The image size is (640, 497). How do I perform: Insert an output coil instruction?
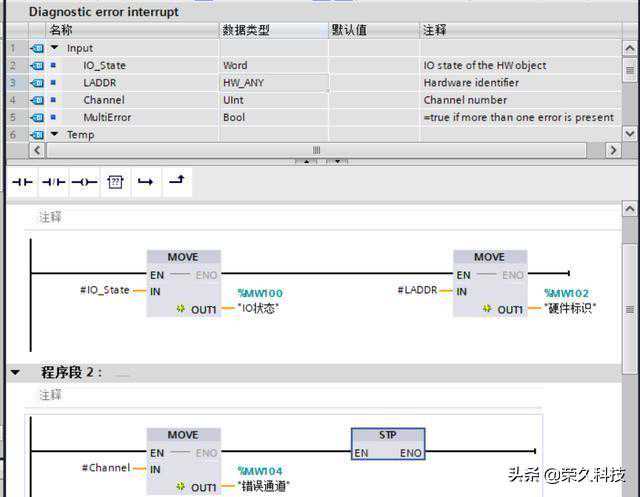(x=84, y=182)
